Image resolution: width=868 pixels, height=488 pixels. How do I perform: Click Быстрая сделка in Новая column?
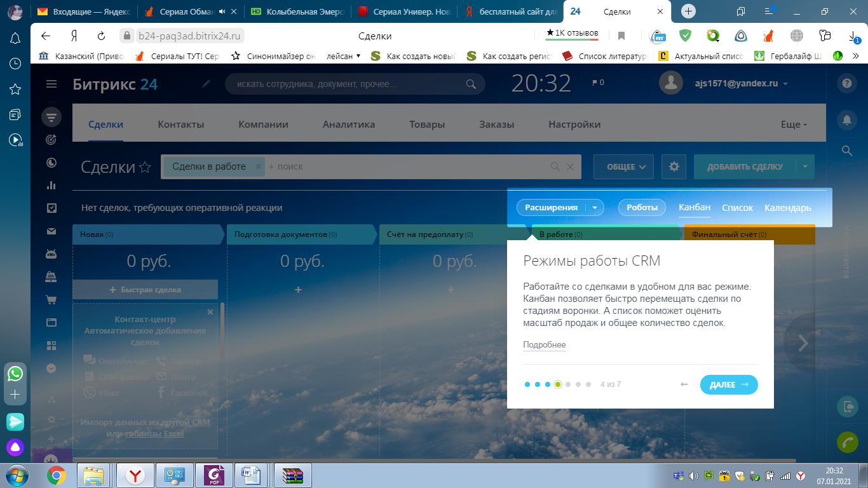(146, 290)
